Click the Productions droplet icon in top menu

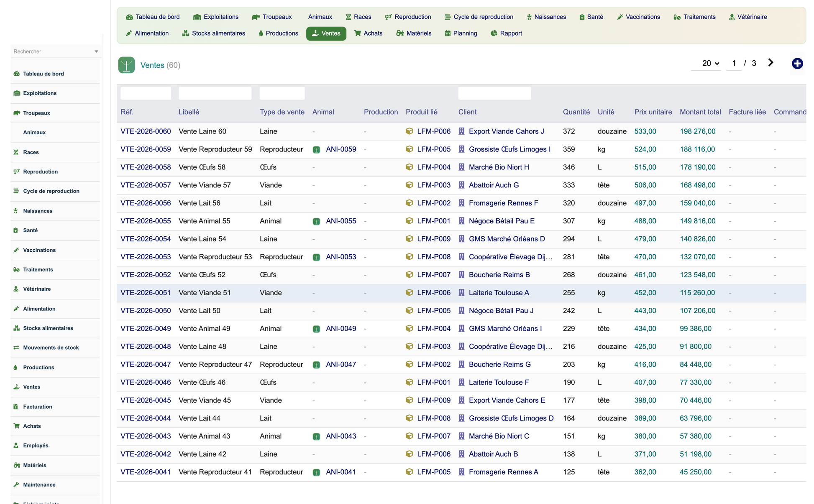point(261,33)
